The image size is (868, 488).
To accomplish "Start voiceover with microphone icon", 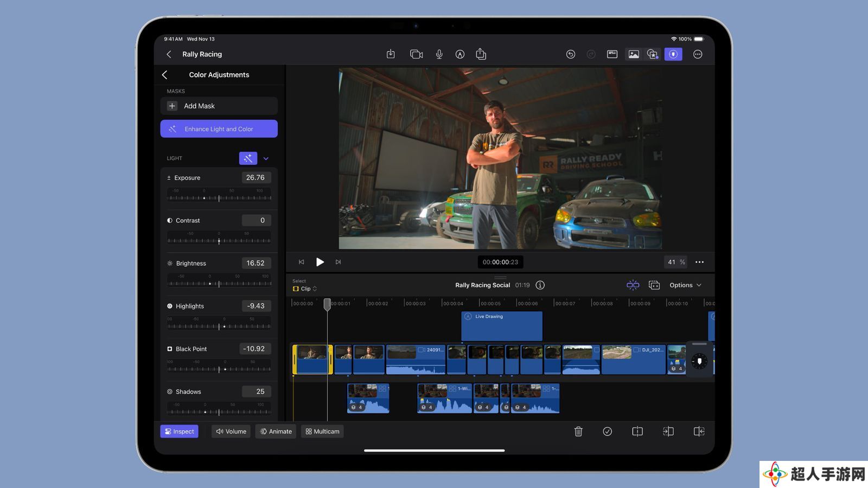I will pyautogui.click(x=439, y=54).
